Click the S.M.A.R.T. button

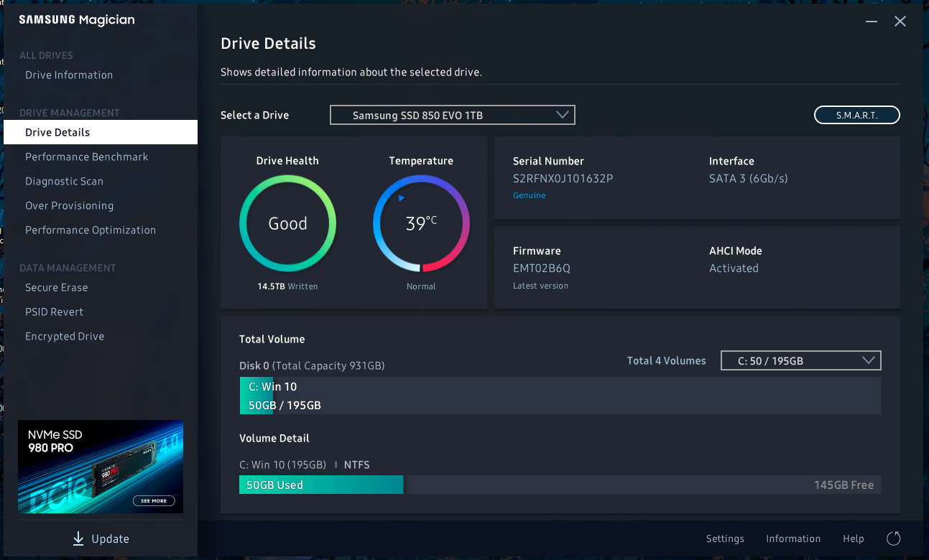coord(857,115)
